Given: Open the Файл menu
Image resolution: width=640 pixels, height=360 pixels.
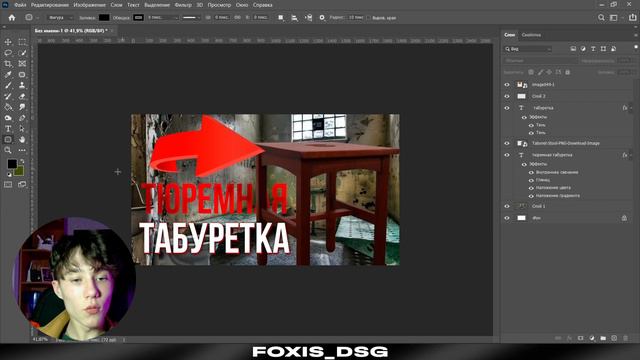Looking at the screenshot, I should pyautogui.click(x=20, y=5).
